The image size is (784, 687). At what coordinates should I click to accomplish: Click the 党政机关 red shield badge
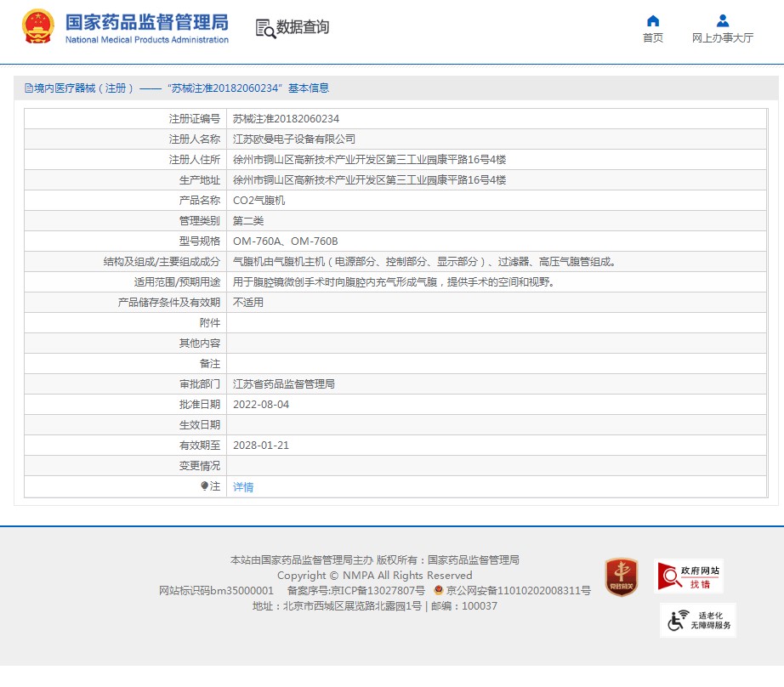(x=622, y=577)
